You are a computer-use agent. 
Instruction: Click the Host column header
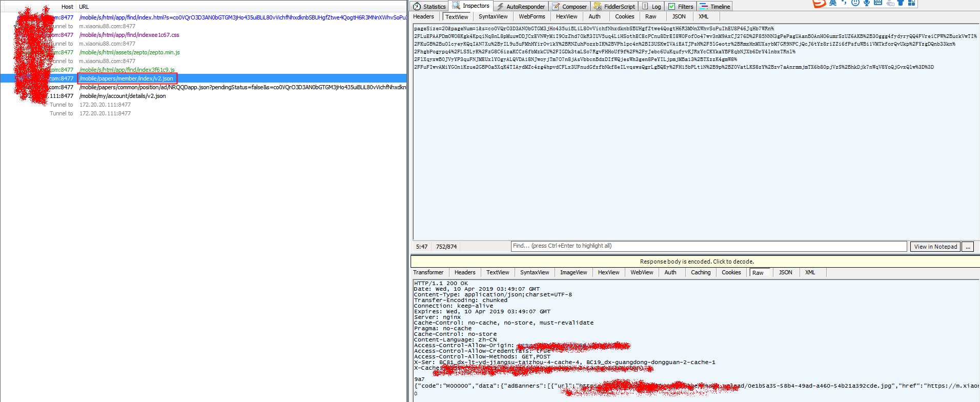pyautogui.click(x=67, y=7)
